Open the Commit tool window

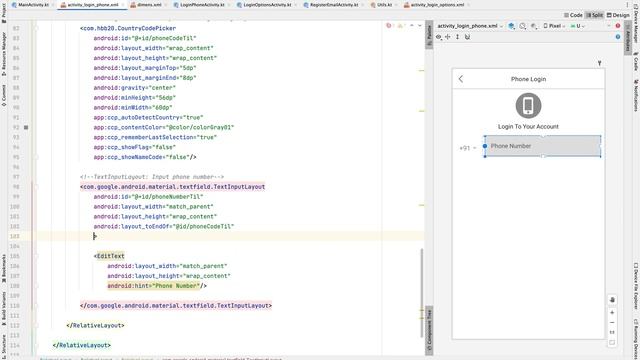click(x=4, y=96)
